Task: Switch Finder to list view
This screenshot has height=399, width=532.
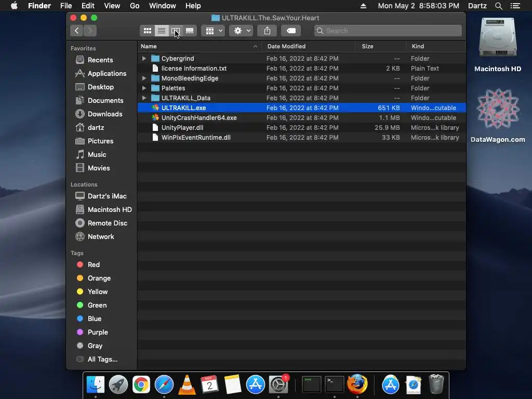Action: 162,31
